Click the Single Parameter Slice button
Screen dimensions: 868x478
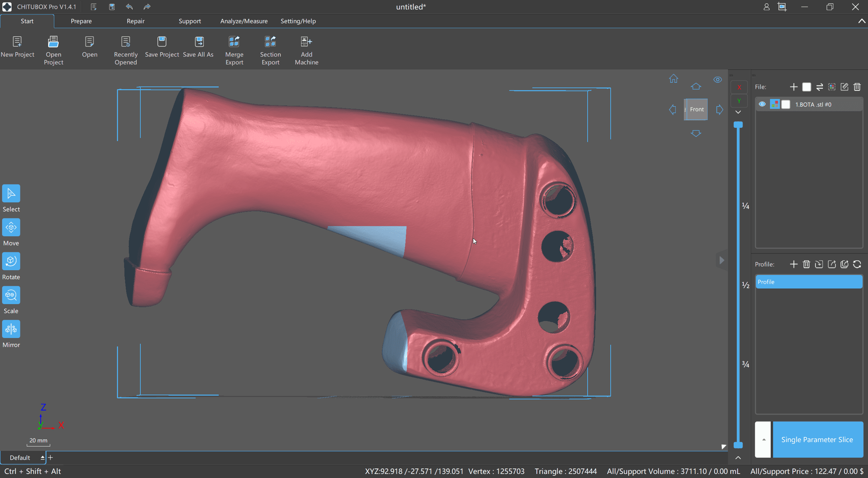pyautogui.click(x=817, y=440)
